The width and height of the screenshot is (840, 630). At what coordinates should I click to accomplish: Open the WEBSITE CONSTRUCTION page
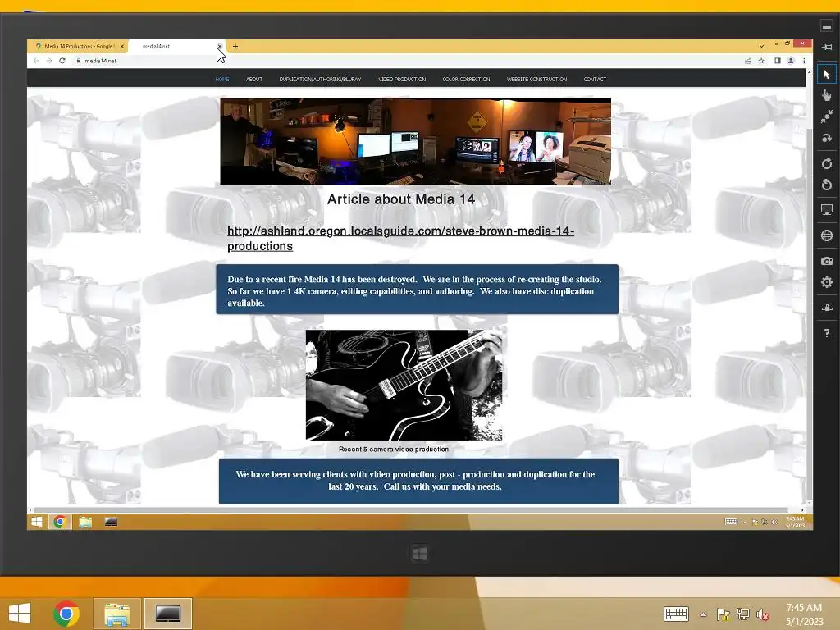pyautogui.click(x=536, y=79)
